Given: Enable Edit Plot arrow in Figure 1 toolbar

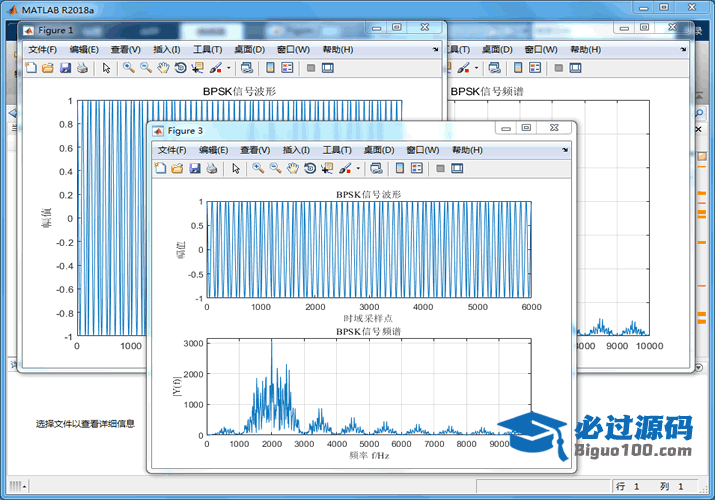Looking at the screenshot, I should [105, 68].
